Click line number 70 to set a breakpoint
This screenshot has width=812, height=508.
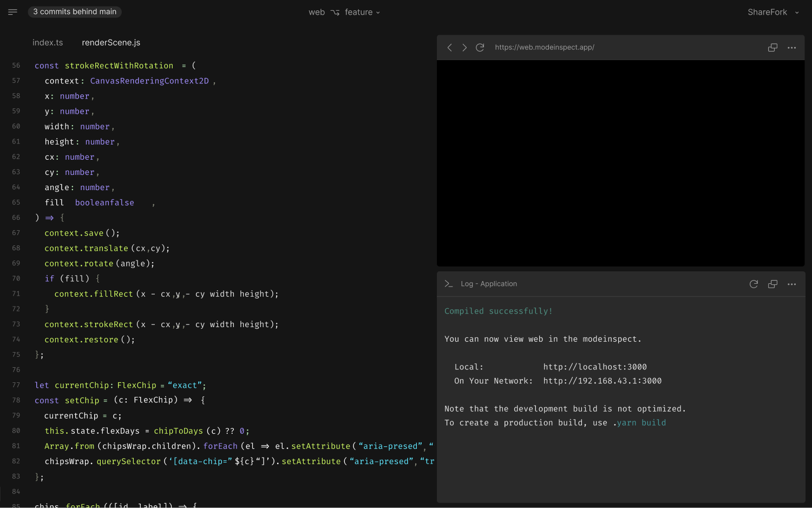(x=16, y=278)
